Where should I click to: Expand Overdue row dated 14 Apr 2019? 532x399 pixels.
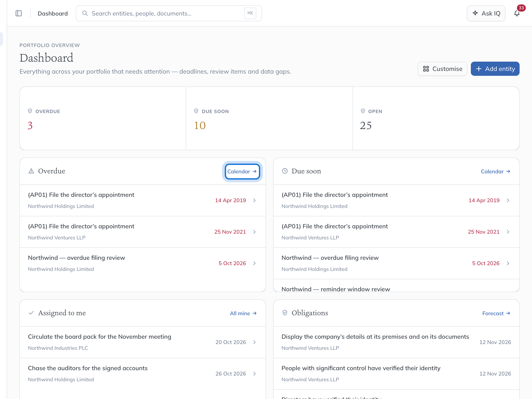coord(254,200)
